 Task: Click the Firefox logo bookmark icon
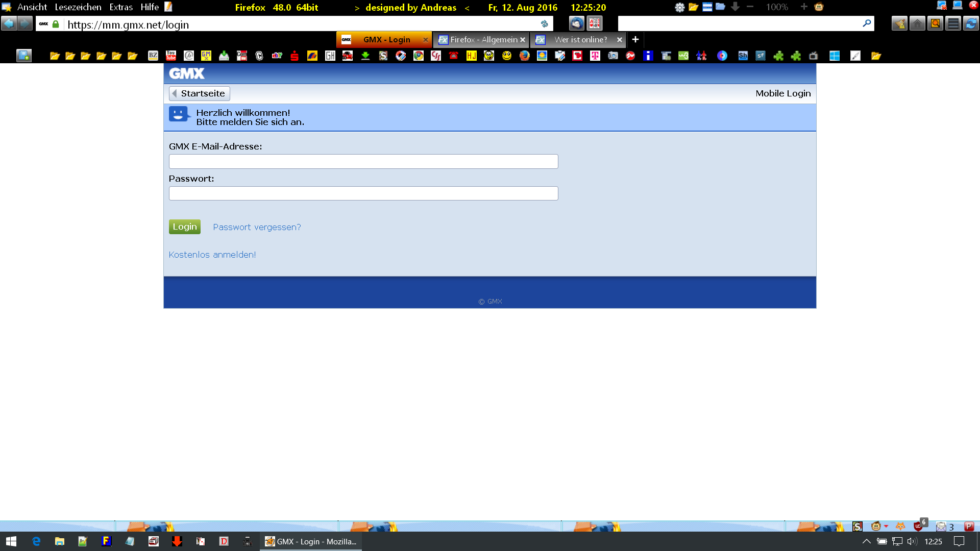(x=524, y=56)
